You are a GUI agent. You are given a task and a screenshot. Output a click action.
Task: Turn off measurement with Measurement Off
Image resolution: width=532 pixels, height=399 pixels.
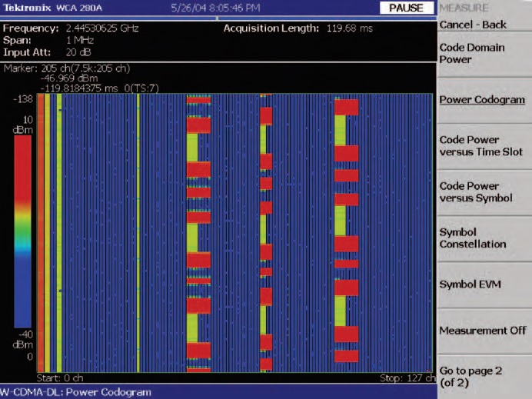click(x=483, y=330)
